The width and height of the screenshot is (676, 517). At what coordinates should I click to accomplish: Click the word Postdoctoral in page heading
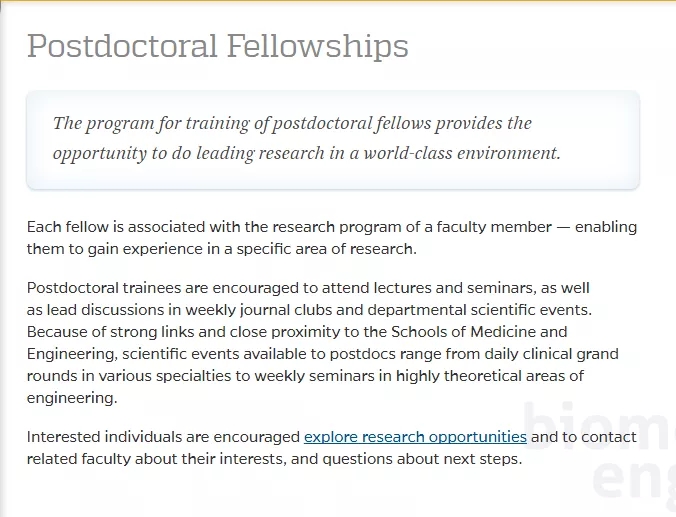click(122, 46)
